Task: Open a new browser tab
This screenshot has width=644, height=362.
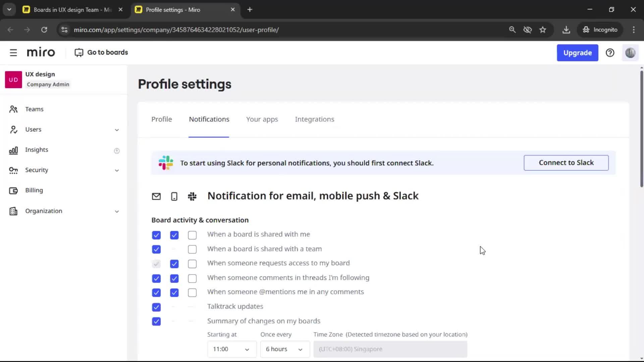Action: pyautogui.click(x=250, y=10)
